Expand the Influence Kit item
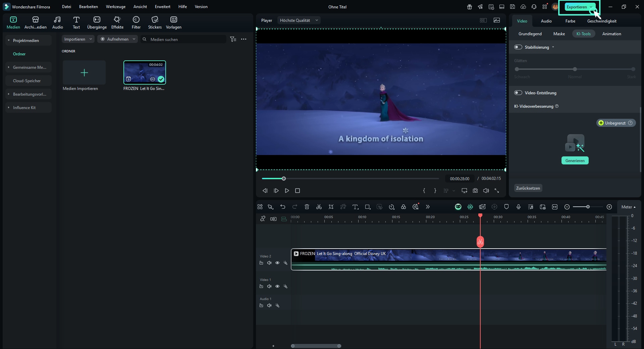Image resolution: width=644 pixels, height=349 pixels. pyautogui.click(x=9, y=107)
